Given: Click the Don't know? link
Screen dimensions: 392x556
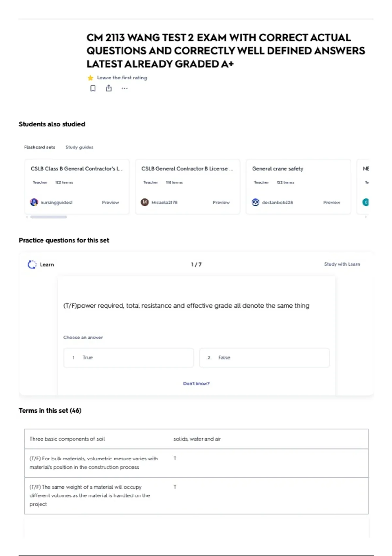Looking at the screenshot, I should click(x=196, y=384).
